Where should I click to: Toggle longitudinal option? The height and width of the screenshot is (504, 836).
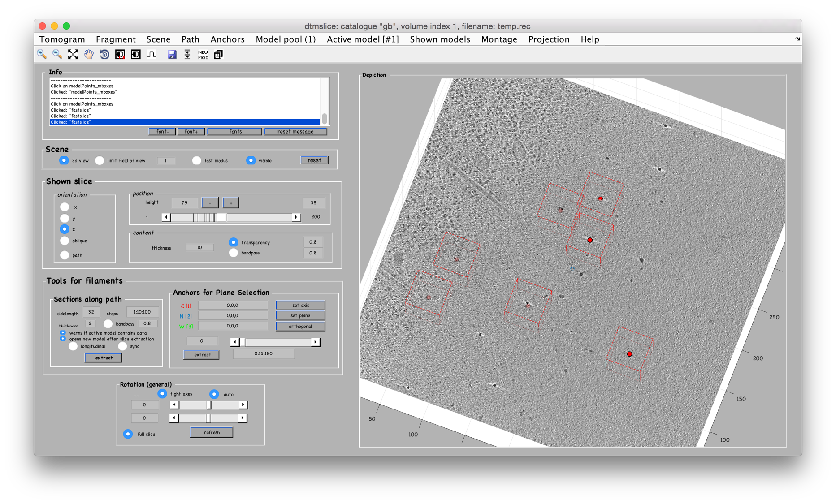73,346
